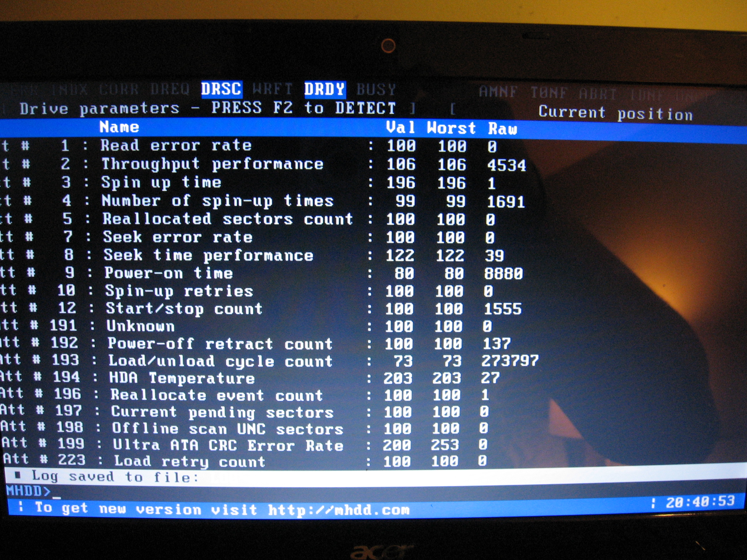Click raw value 273797 for Load/unload cycle count
Image resolution: width=747 pixels, height=560 pixels.
coord(510,360)
